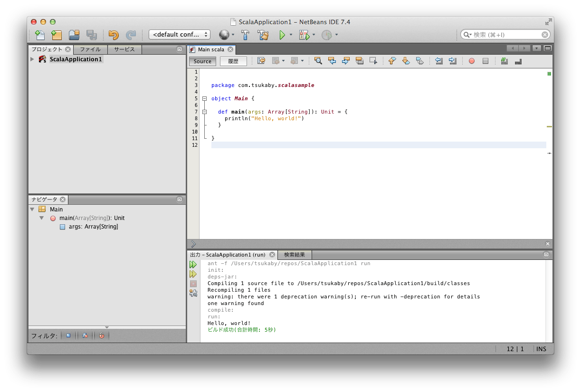Start macro recording red circle button
The height and width of the screenshot is (392, 581).
[471, 61]
